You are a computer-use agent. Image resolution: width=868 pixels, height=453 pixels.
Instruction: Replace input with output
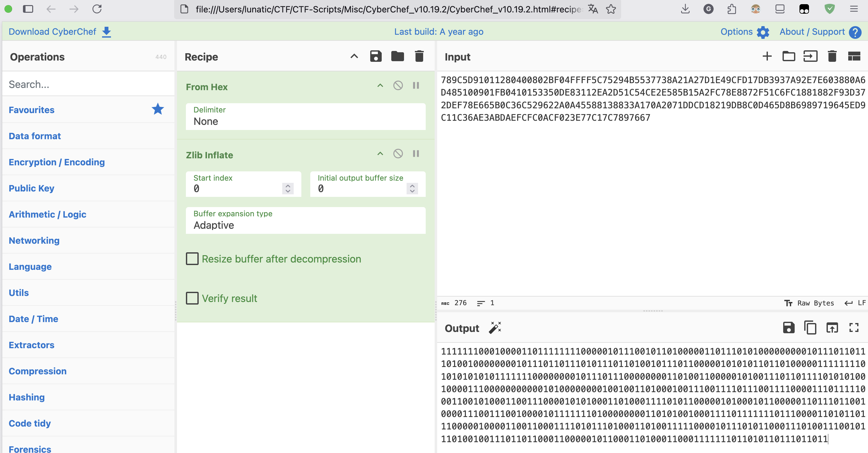(832, 327)
